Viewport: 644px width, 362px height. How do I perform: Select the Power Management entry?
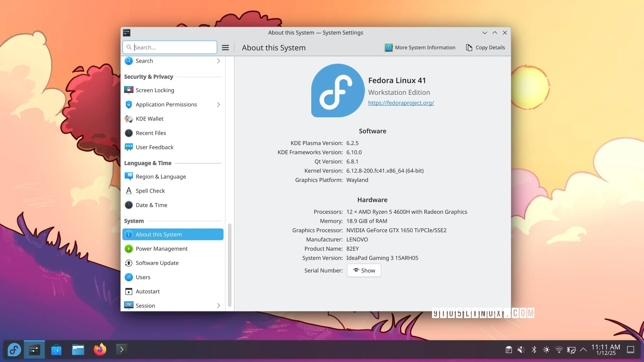click(x=161, y=249)
